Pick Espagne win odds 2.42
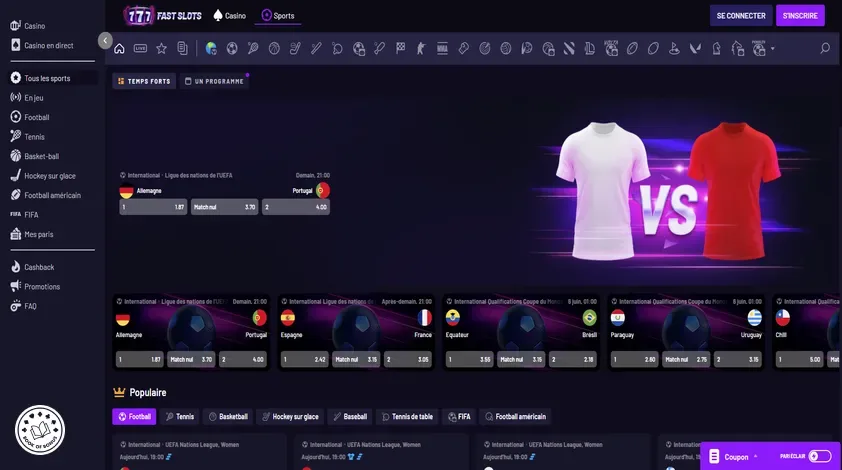The image size is (842, 470). pos(304,359)
